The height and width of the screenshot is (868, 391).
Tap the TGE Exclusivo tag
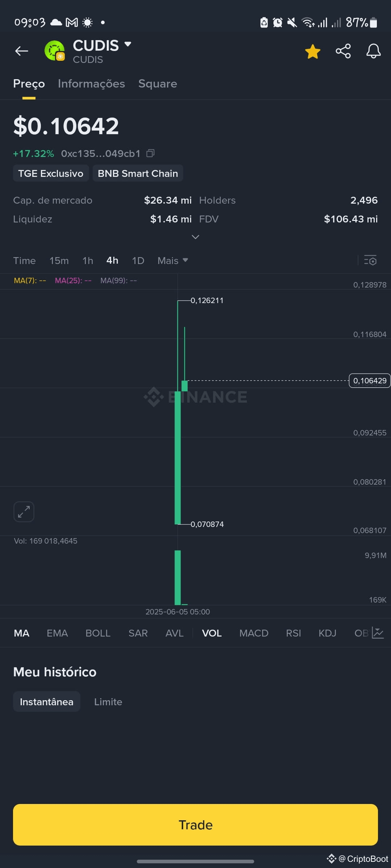51,173
